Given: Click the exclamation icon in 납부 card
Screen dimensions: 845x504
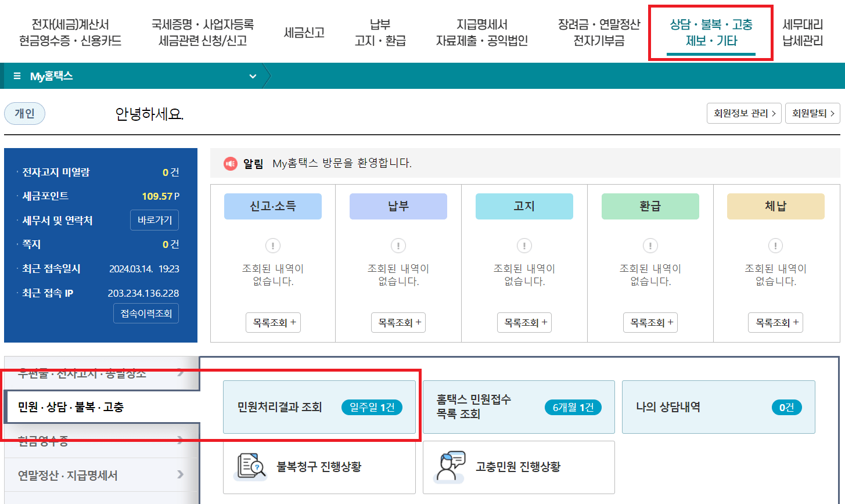Looking at the screenshot, I should pos(398,245).
